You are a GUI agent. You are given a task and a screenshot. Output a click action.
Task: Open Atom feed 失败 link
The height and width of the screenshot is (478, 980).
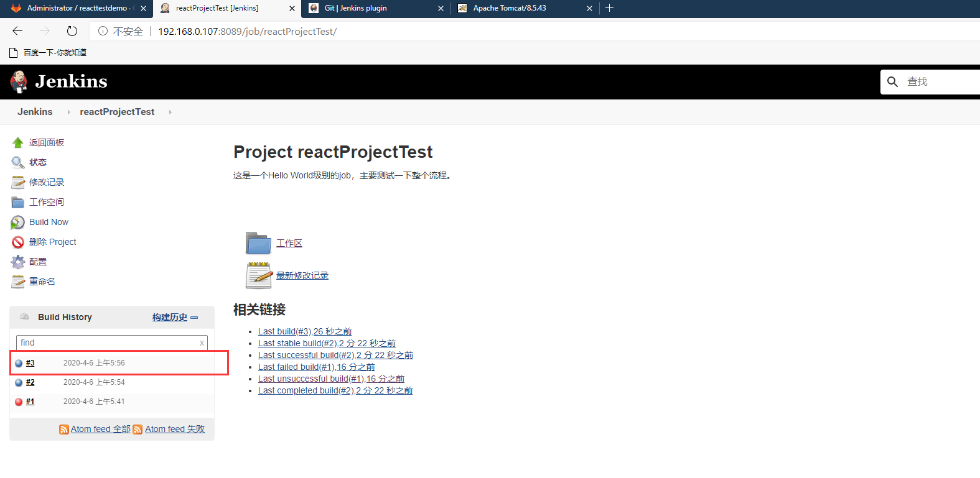175,429
